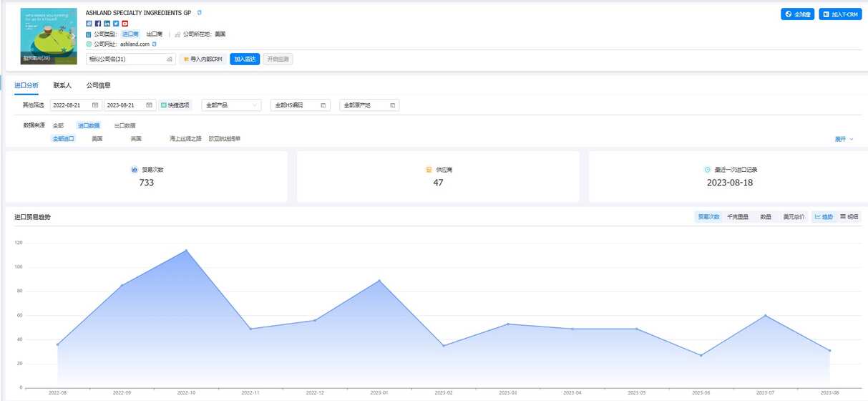Open the 全部产品 dropdown
This screenshot has width=868, height=401.
(231, 105)
